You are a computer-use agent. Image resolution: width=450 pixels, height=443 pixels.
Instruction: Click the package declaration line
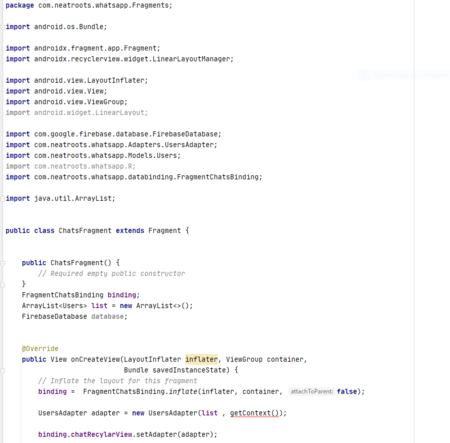pos(89,5)
